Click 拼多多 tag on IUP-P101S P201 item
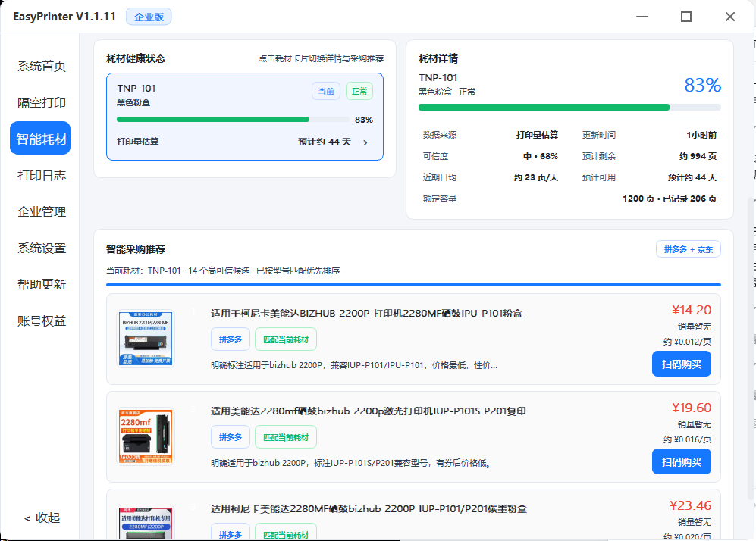Screen dimensions: 756x541 [231, 437]
